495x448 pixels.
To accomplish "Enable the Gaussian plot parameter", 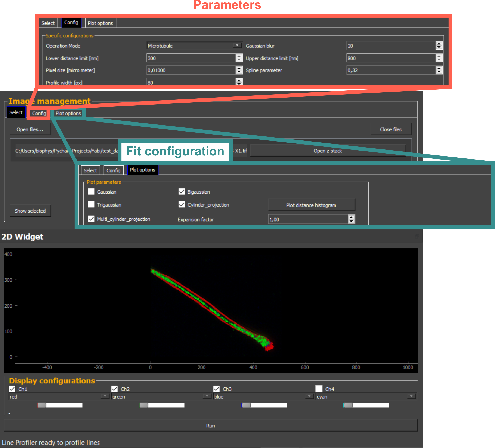I will point(91,192).
